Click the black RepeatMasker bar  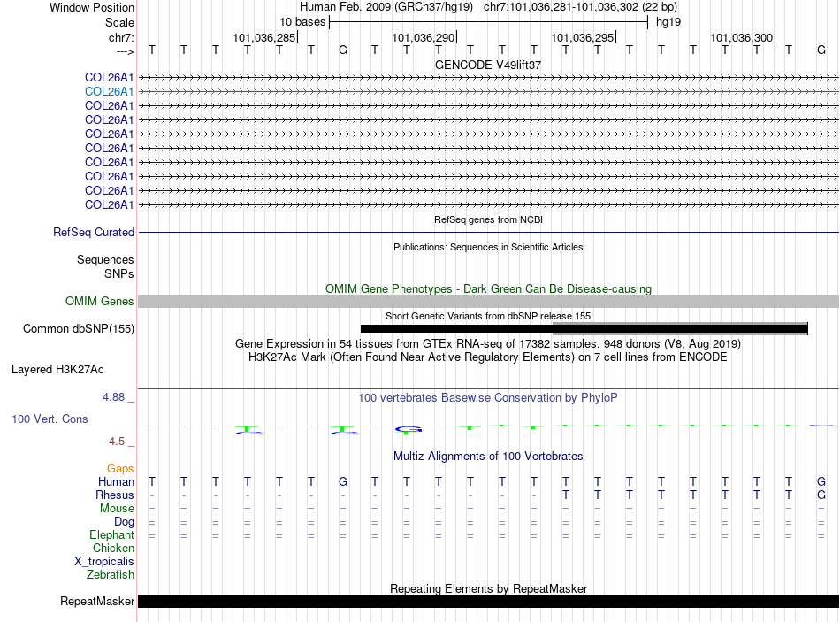488,601
